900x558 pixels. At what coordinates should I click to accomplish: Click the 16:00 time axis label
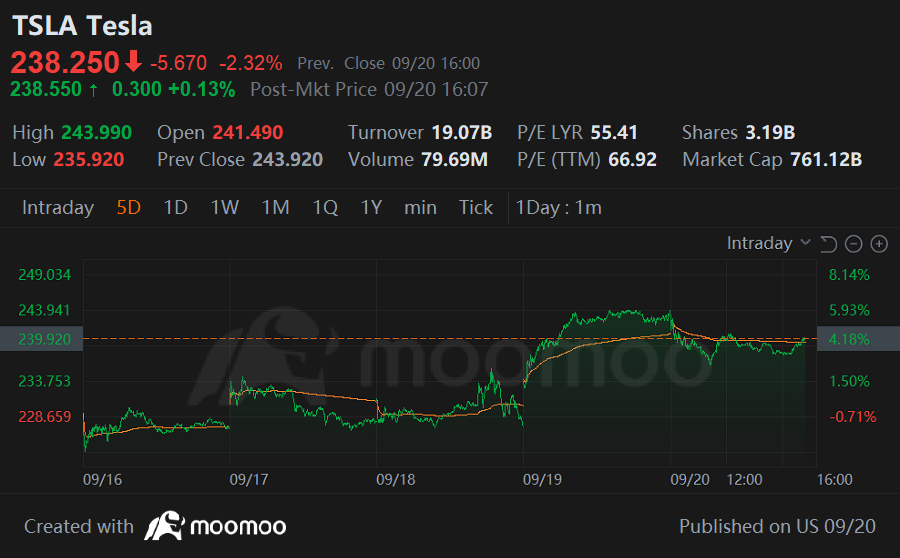[x=835, y=480]
